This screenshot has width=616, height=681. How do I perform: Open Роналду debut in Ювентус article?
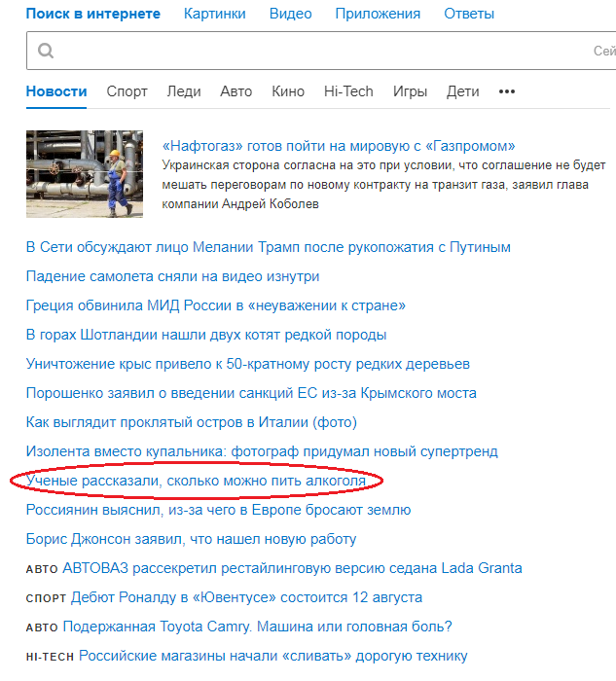(246, 597)
